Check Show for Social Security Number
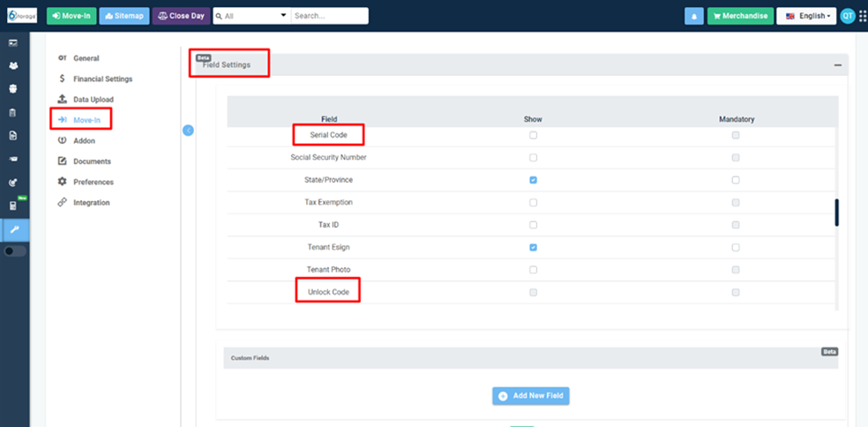Viewport: 868px width, 427px height. click(x=533, y=158)
